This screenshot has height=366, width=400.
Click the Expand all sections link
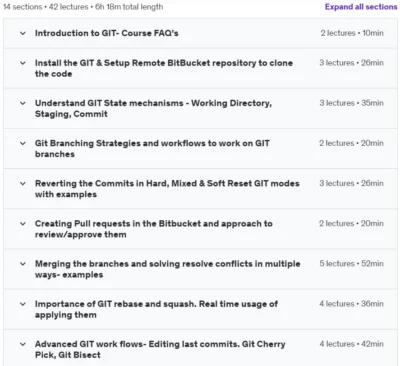361,7
